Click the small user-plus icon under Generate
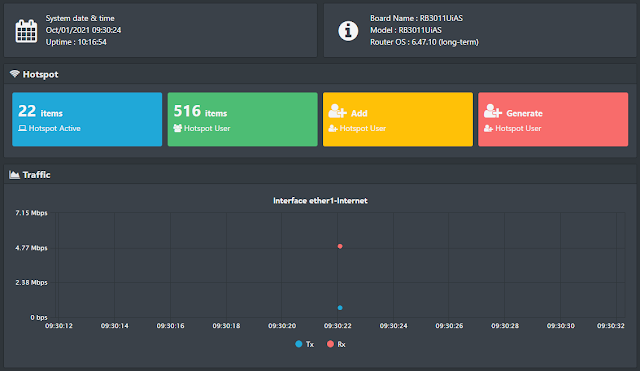The image size is (640, 371). pyautogui.click(x=488, y=129)
